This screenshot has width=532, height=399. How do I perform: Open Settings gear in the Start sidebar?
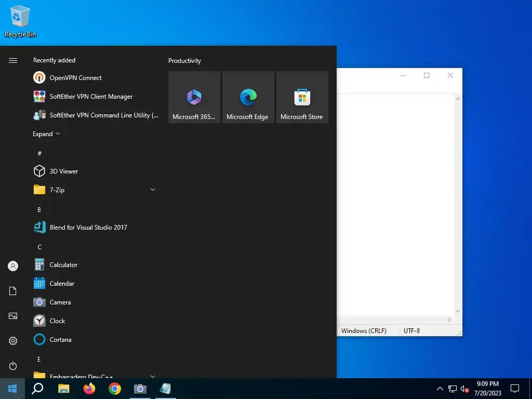13,341
